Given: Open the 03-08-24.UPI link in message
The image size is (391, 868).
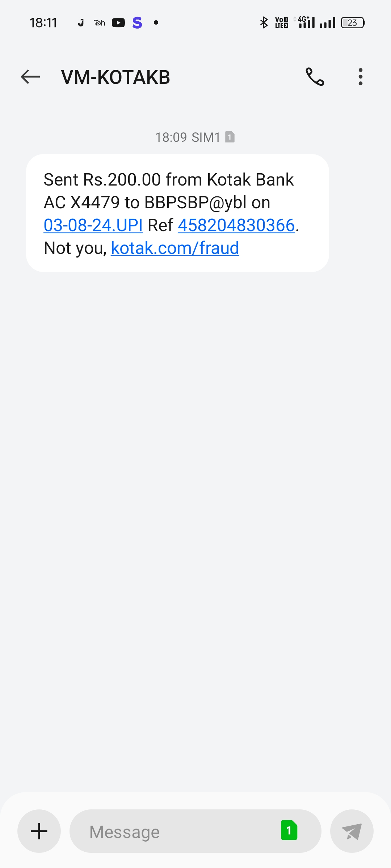Looking at the screenshot, I should [93, 225].
